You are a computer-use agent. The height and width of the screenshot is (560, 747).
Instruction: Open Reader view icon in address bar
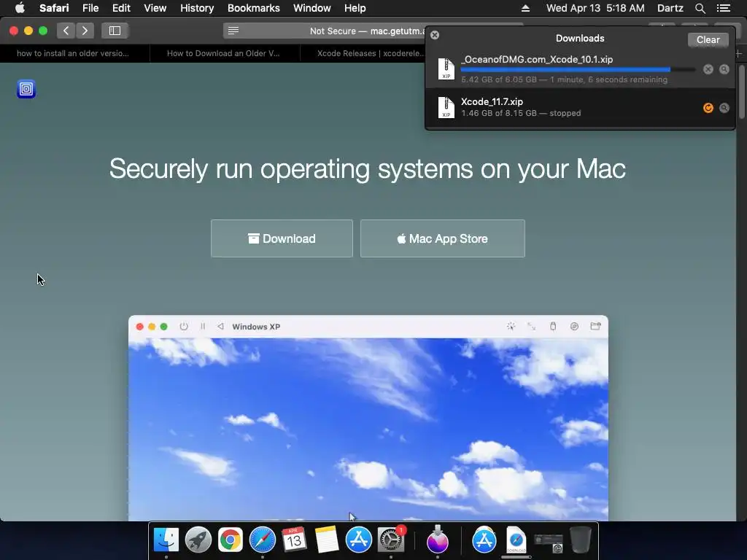pos(233,31)
